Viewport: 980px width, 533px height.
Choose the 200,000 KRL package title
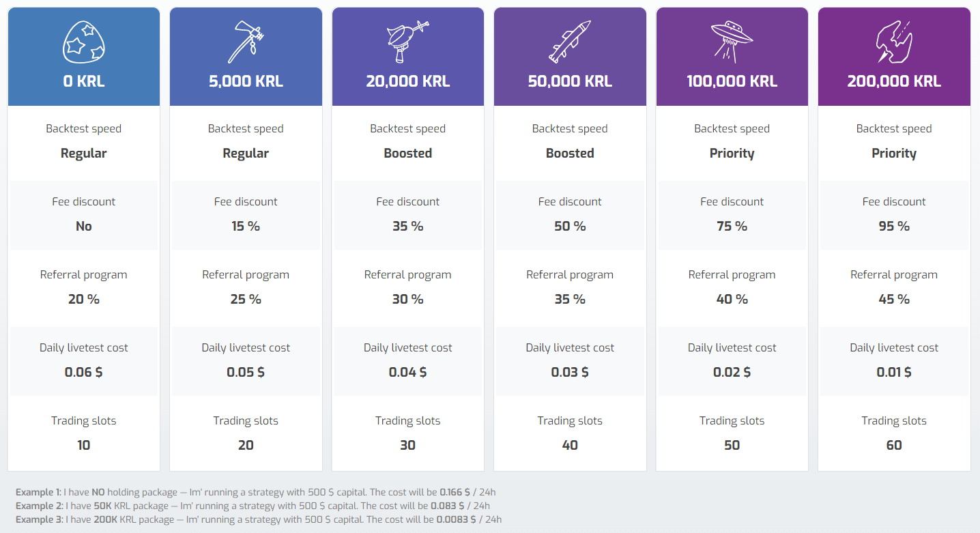[x=894, y=81]
